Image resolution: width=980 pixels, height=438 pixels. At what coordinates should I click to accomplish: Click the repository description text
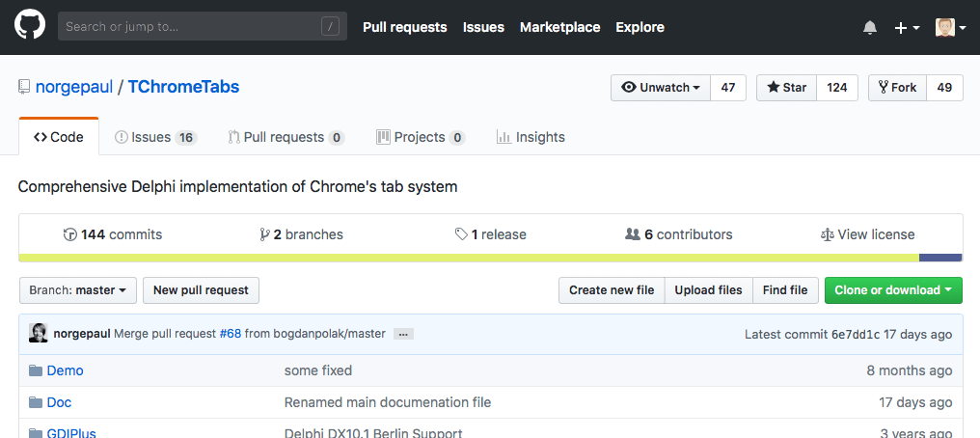coord(237,186)
